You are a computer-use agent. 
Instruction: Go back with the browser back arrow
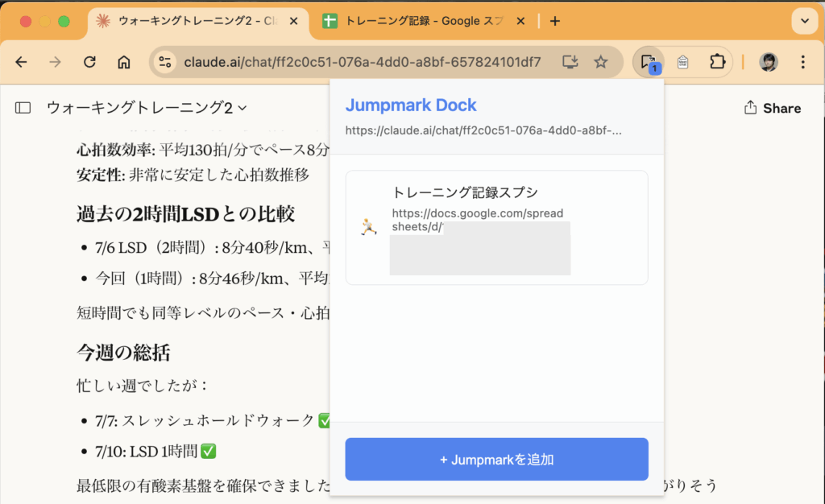tap(21, 62)
